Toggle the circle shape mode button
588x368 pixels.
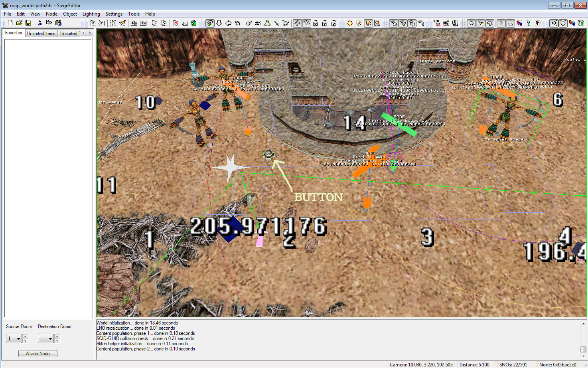[x=471, y=23]
